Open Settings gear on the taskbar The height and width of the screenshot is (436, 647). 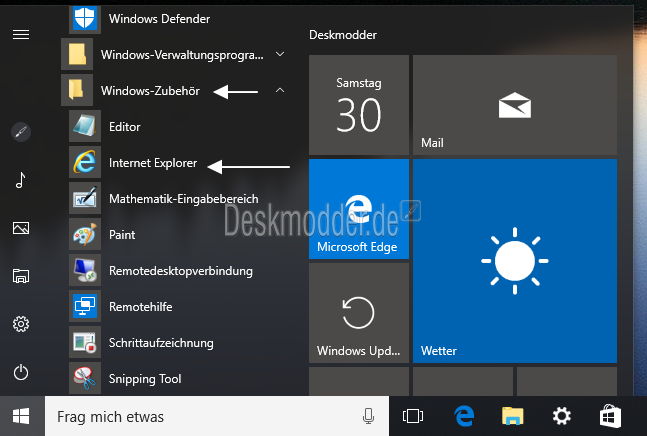[561, 416]
